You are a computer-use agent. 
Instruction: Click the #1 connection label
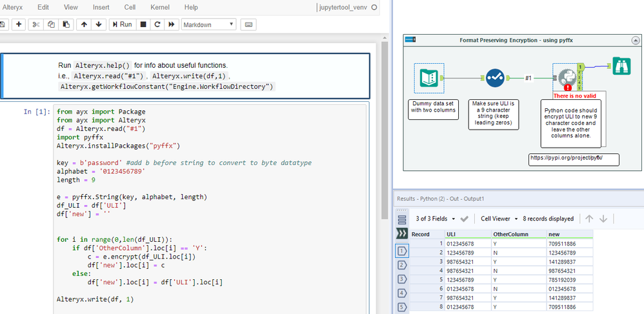[x=529, y=78]
